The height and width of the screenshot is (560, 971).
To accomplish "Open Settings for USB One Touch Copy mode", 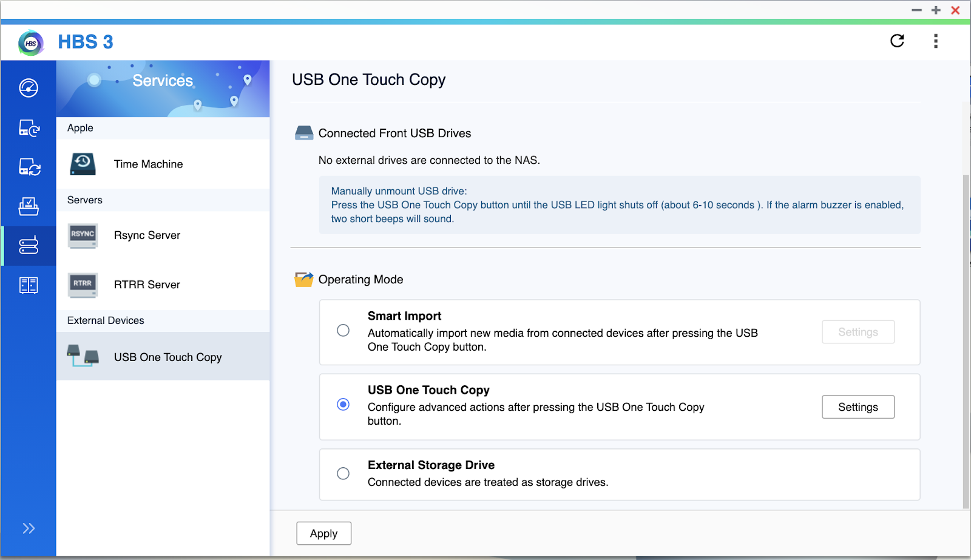I will pyautogui.click(x=858, y=407).
